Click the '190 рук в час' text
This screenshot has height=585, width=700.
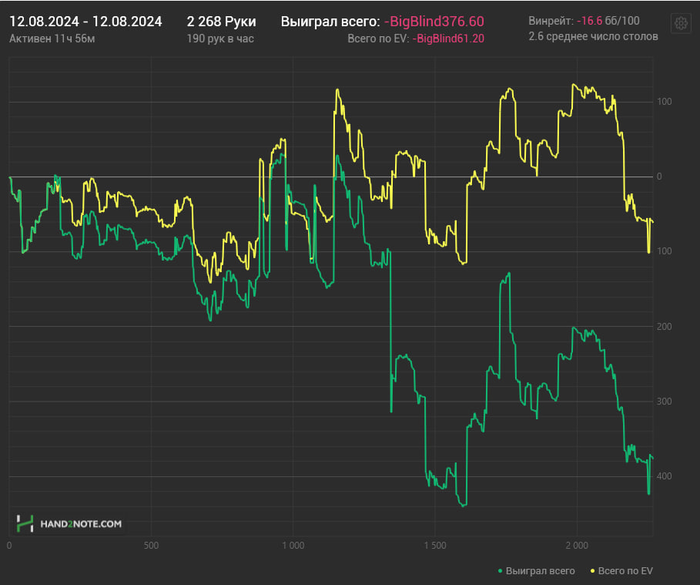pyautogui.click(x=220, y=39)
